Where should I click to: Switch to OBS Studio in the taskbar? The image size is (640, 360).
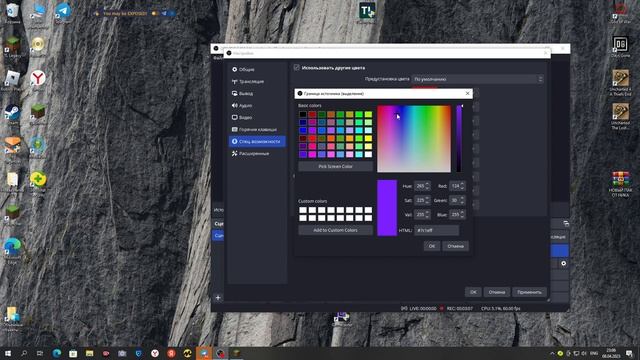220,353
